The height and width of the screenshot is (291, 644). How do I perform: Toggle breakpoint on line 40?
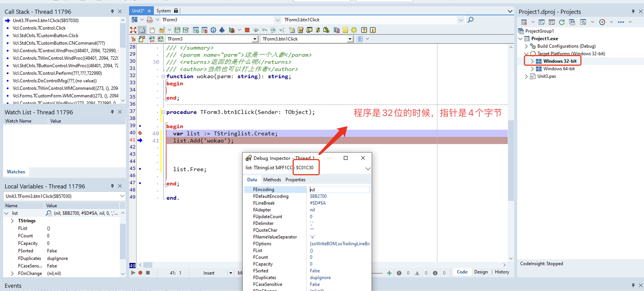click(140, 133)
